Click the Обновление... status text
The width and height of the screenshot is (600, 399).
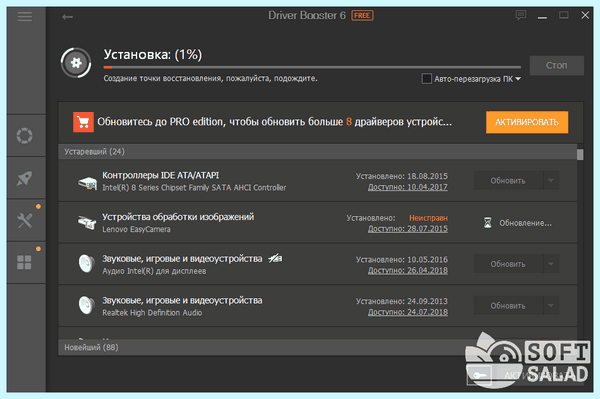pos(525,223)
